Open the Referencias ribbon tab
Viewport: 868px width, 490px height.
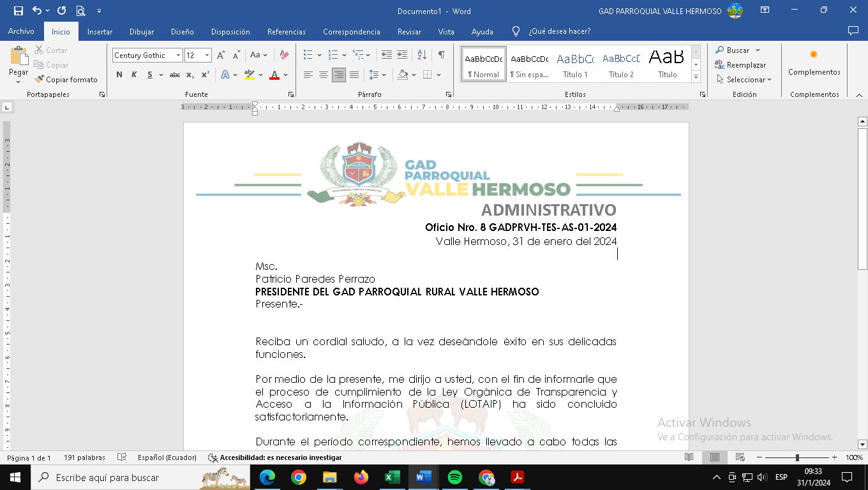[286, 31]
